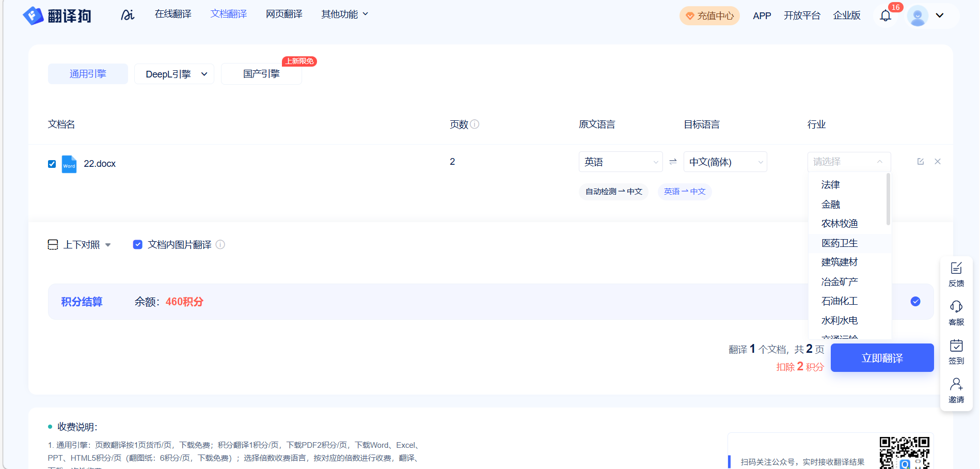Toggle the 积分结算 payment selection circle
The width and height of the screenshot is (980, 469).
click(915, 302)
